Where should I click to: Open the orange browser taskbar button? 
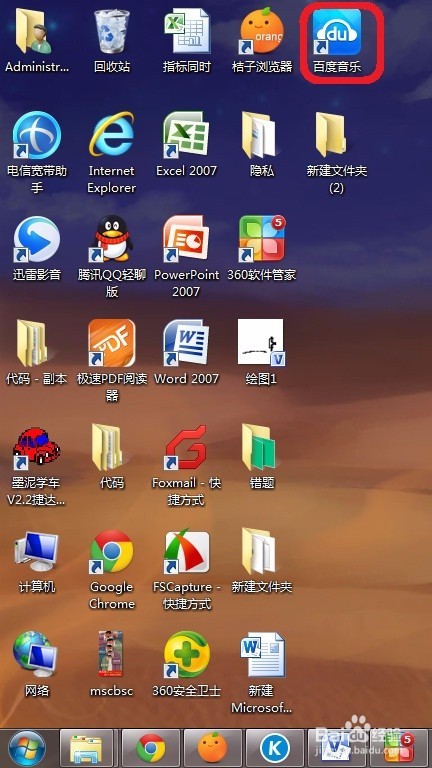[213, 748]
